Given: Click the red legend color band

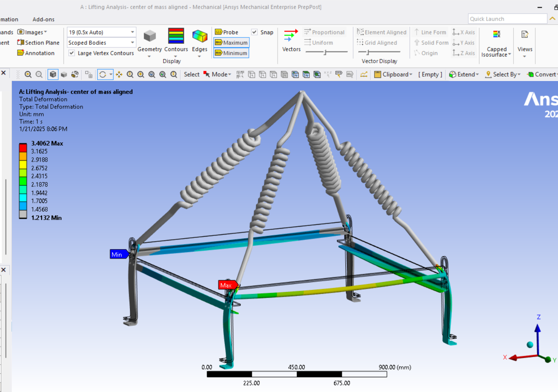Looking at the screenshot, I should 23,148.
